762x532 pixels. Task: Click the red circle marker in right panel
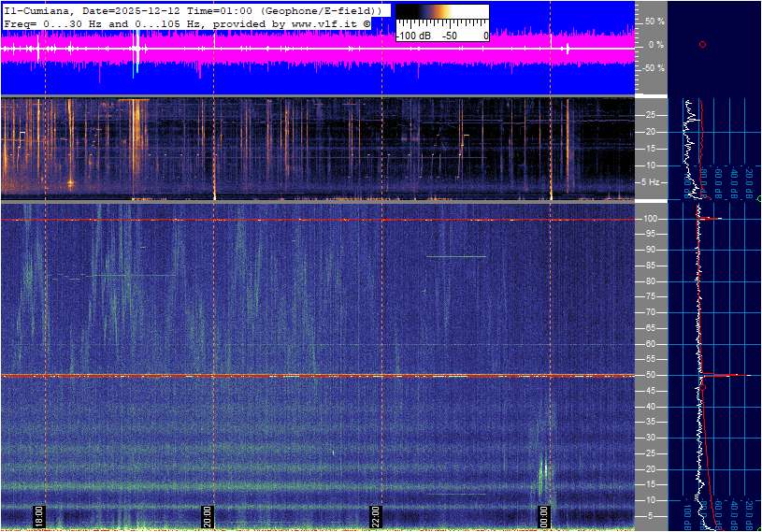(702, 45)
